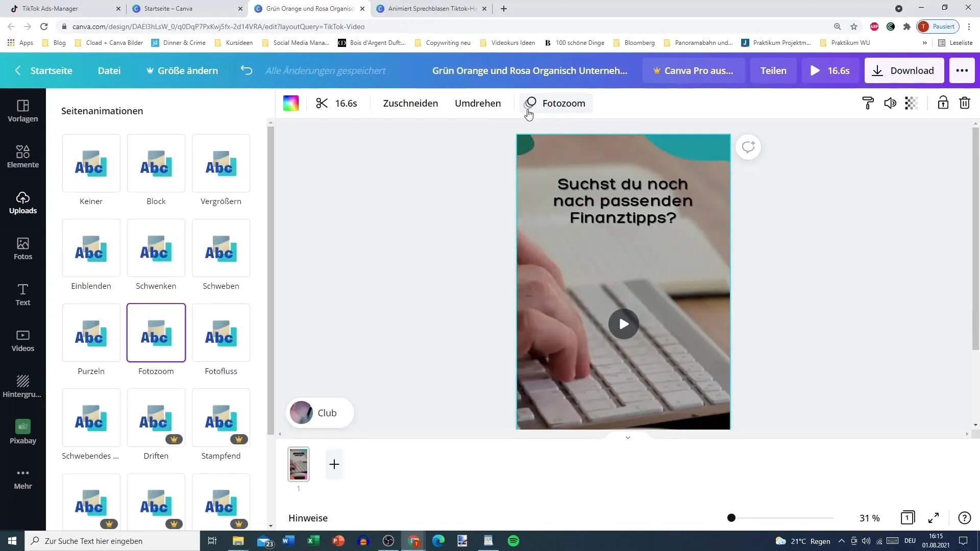The height and width of the screenshot is (551, 980).
Task: Click the video thumbnail on timeline
Action: (x=298, y=464)
